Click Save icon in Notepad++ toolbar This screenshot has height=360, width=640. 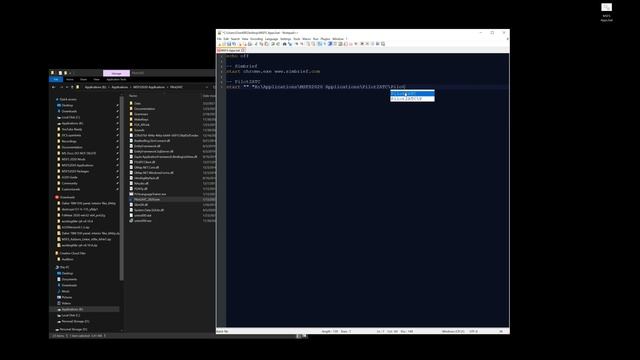point(229,44)
